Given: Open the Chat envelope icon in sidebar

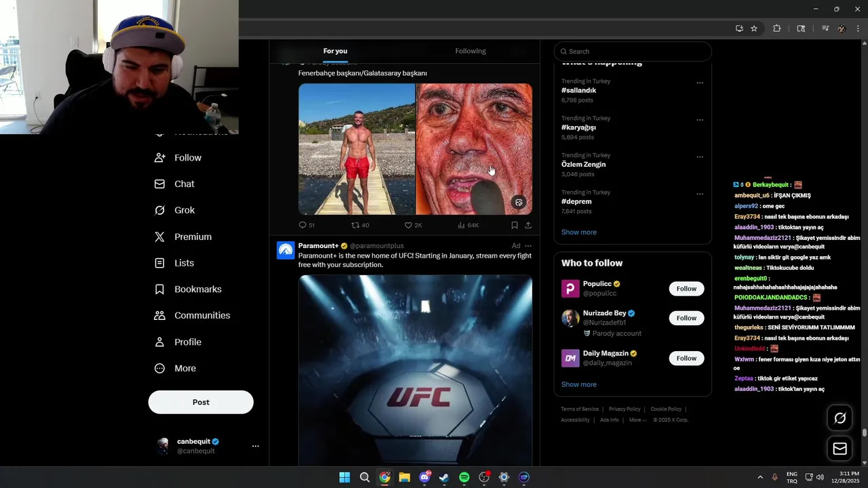Looking at the screenshot, I should tap(160, 184).
